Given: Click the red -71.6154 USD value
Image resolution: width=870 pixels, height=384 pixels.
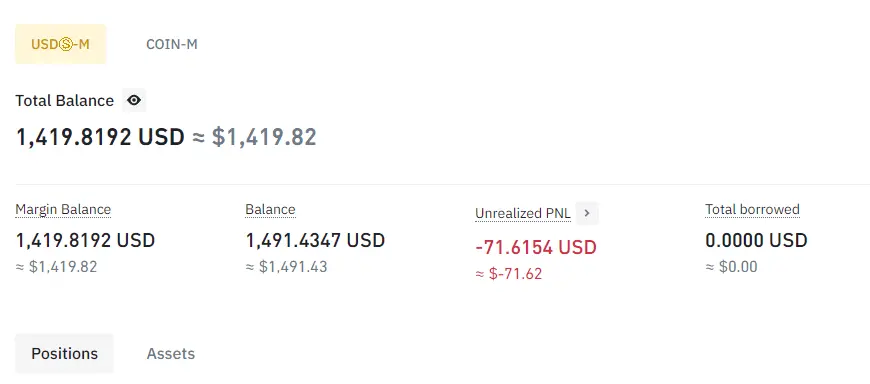Looking at the screenshot, I should pos(536,247).
